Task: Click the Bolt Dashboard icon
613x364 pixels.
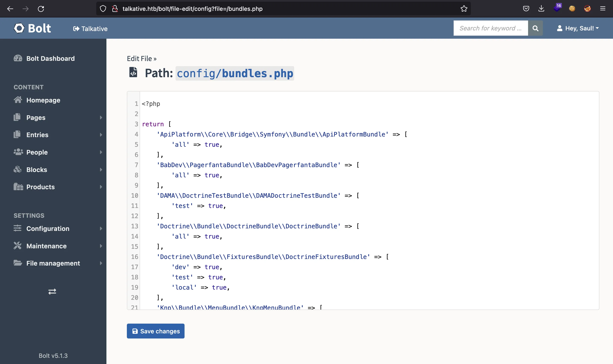Action: pos(17,58)
